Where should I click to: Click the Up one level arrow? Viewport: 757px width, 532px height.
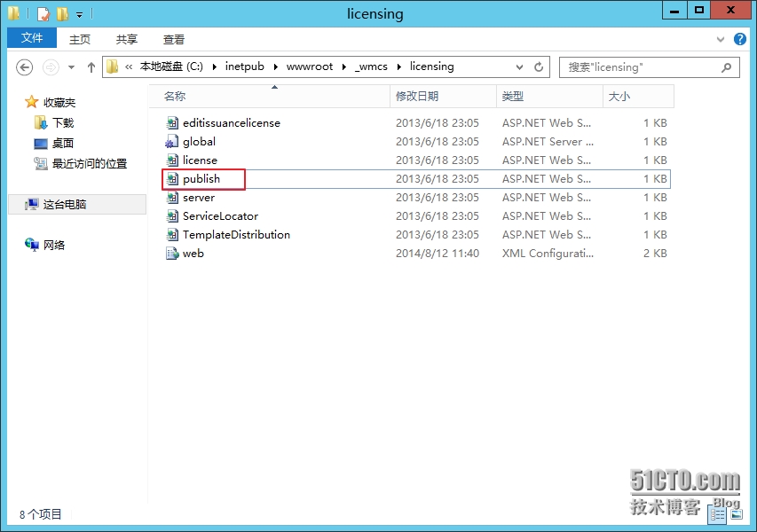point(91,67)
